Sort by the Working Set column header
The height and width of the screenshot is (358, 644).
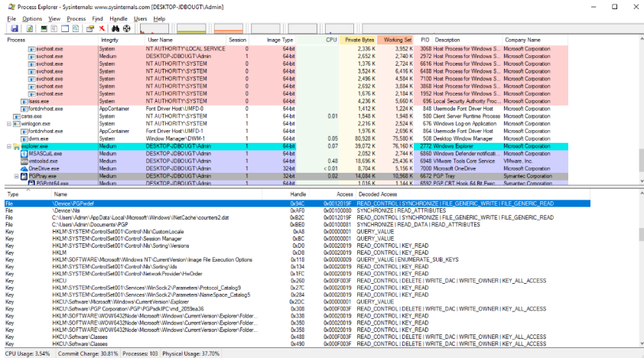[x=397, y=40]
